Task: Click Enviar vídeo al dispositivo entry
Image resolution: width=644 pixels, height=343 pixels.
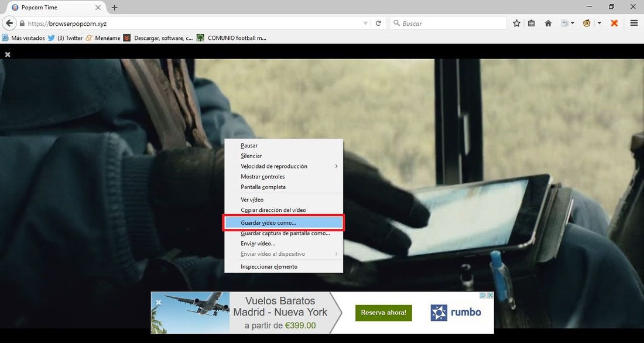Action: 283,254
